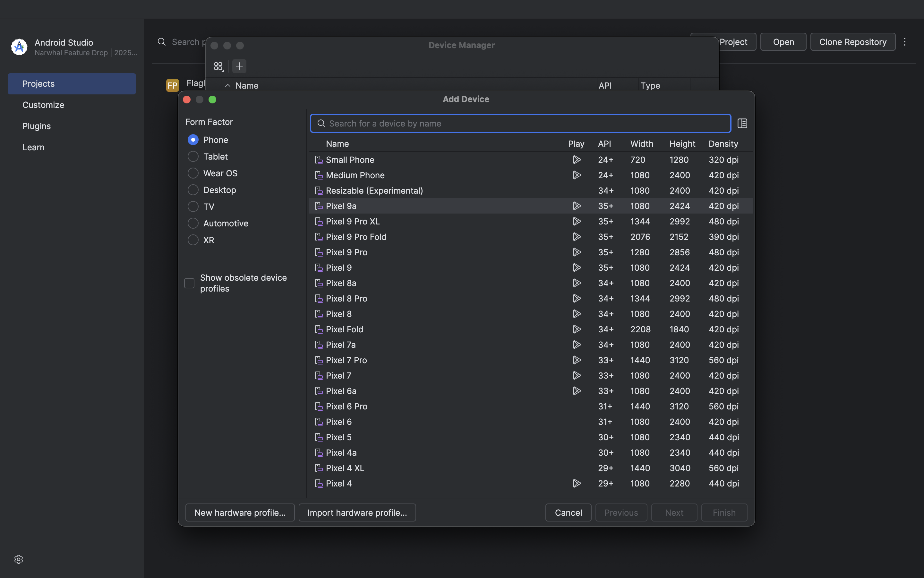This screenshot has height=578, width=924.
Task: Click the device icon beside Pixel 8 Pro
Action: tap(319, 299)
